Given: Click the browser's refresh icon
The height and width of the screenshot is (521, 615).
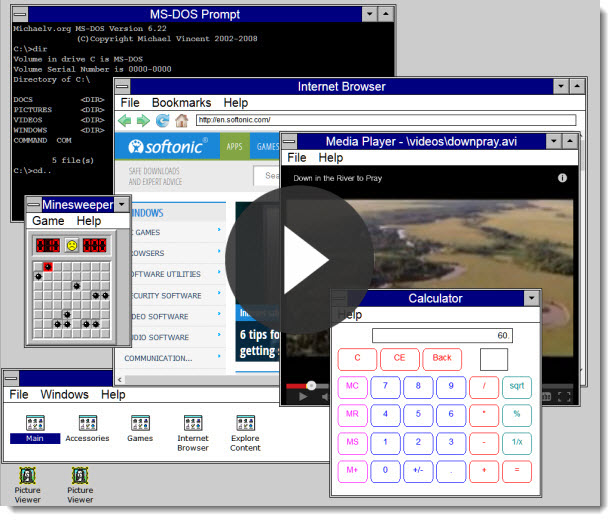Looking at the screenshot, I should click(x=162, y=120).
